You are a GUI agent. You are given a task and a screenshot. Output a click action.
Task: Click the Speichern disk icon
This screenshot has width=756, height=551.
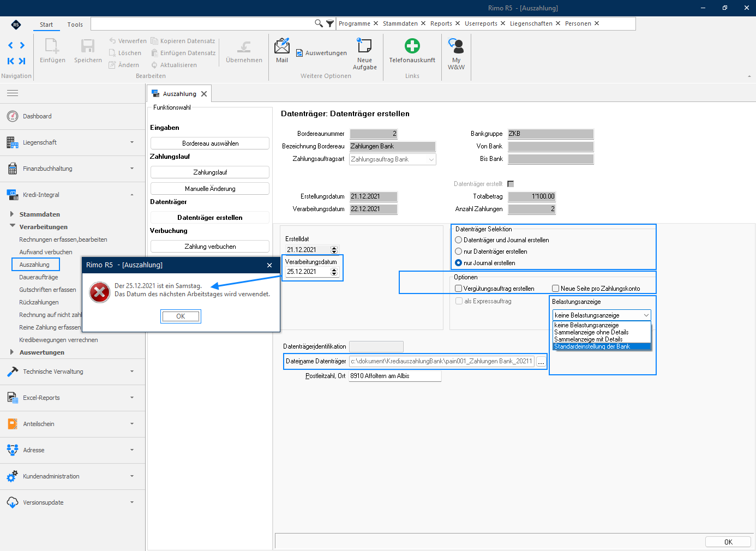tap(88, 46)
